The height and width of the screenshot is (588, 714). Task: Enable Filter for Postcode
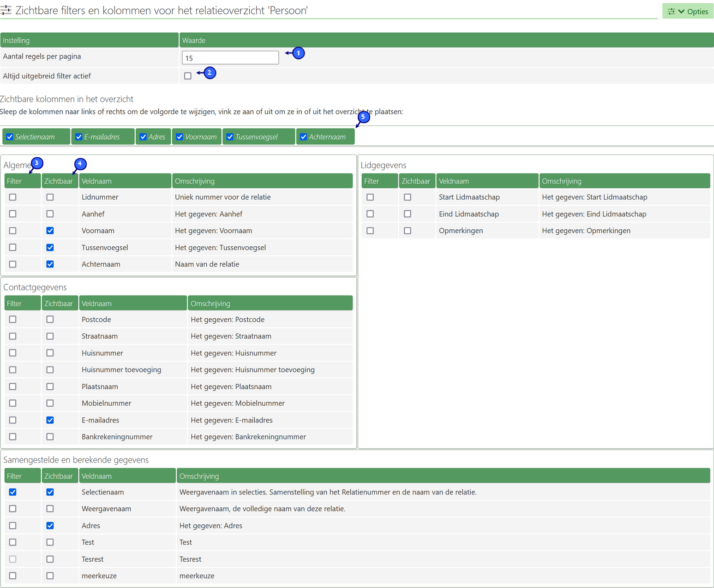(x=13, y=319)
